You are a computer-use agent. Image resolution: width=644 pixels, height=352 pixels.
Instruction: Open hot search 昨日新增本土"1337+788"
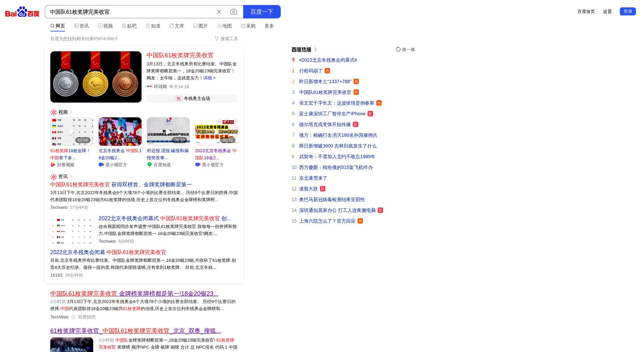pyautogui.click(x=325, y=81)
